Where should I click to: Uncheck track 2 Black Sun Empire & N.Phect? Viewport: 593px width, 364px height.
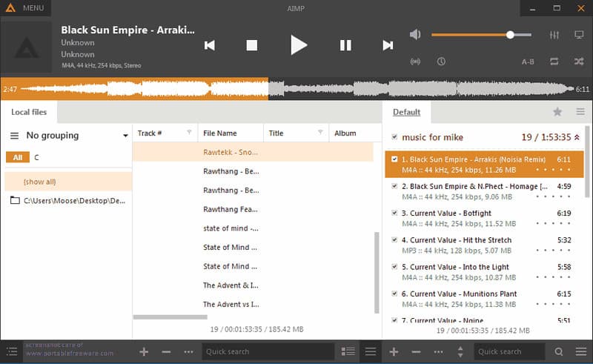click(394, 186)
